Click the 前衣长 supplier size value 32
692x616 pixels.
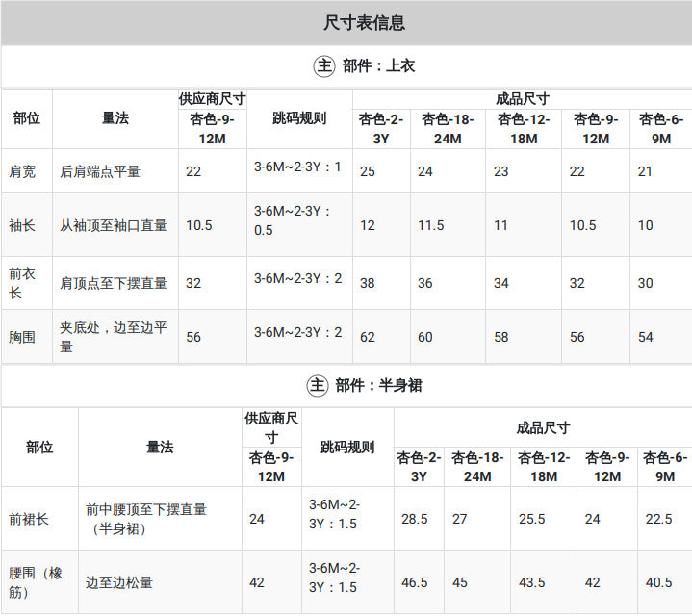(193, 283)
